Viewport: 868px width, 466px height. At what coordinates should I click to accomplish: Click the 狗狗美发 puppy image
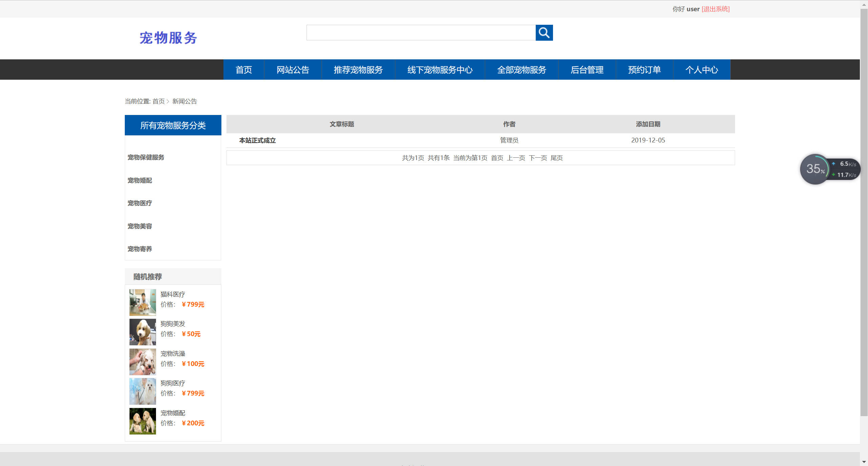(142, 332)
